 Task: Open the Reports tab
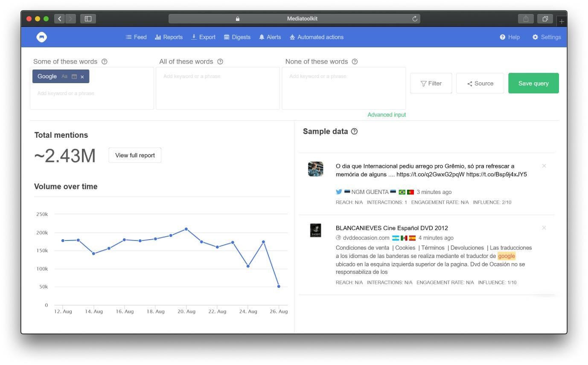coord(169,37)
